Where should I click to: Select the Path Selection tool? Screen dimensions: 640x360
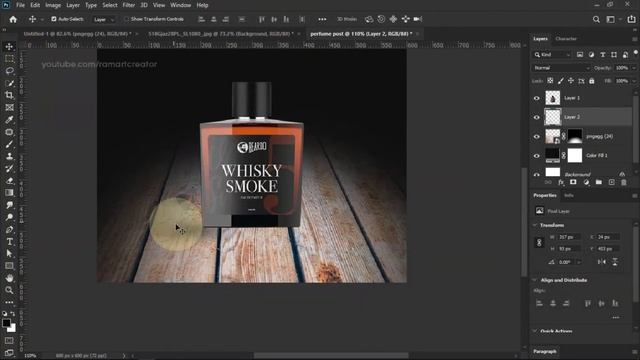(x=9, y=253)
